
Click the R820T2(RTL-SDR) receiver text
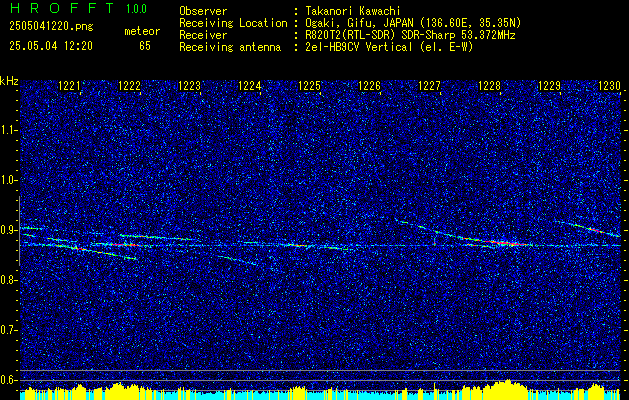pos(410,35)
